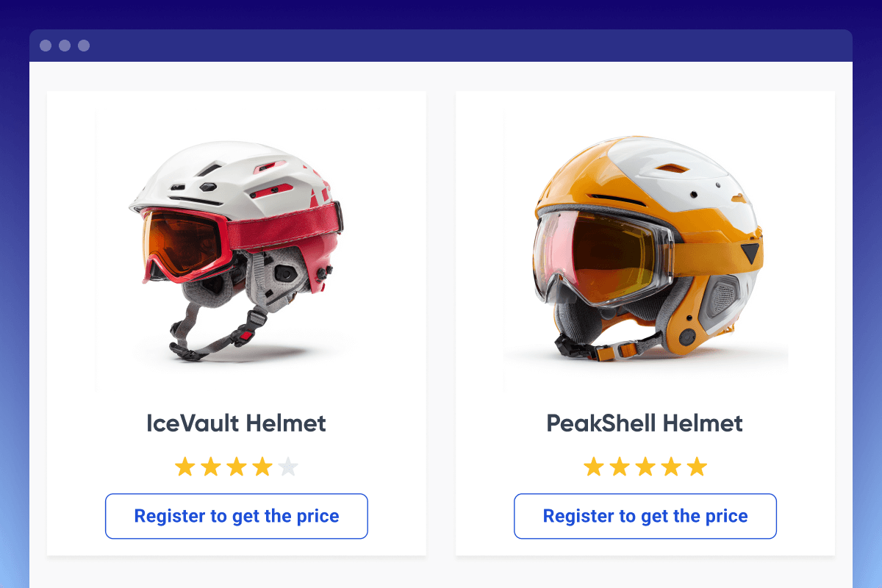This screenshot has width=882, height=588.
Task: Click the fourth star under PeakShell Helmet
Action: coord(671,467)
